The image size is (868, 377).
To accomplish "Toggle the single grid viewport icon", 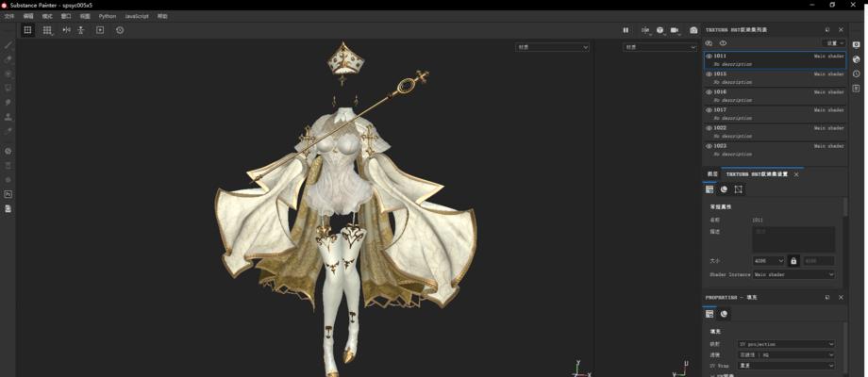I will (x=27, y=30).
